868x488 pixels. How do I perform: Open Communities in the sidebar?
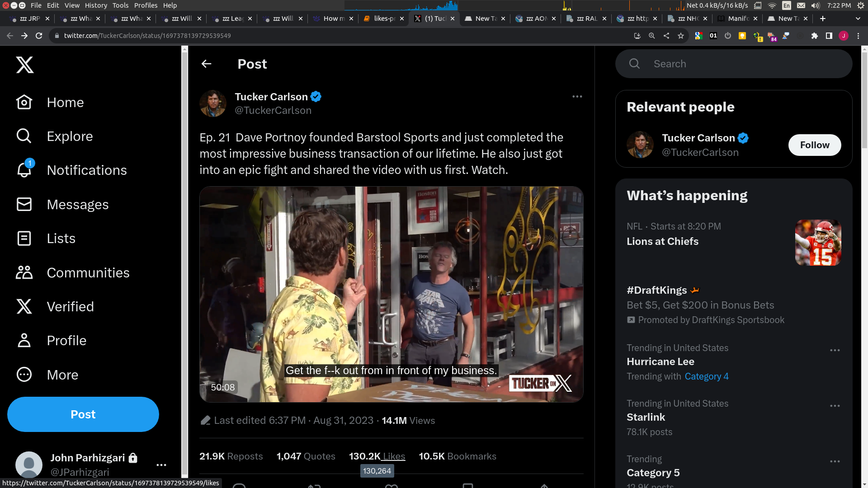pos(72,272)
